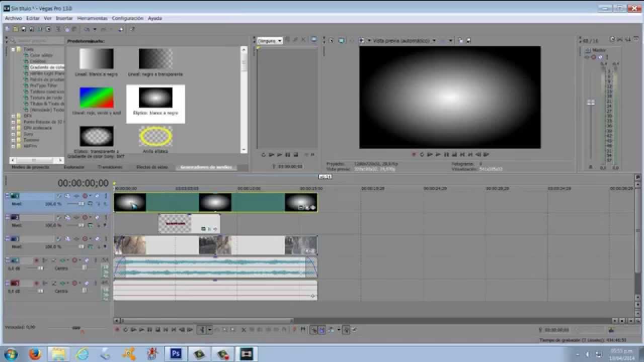Image resolution: width=644 pixels, height=362 pixels.
Task: Expand the Sony folder in the tree
Action: pyautogui.click(x=13, y=134)
